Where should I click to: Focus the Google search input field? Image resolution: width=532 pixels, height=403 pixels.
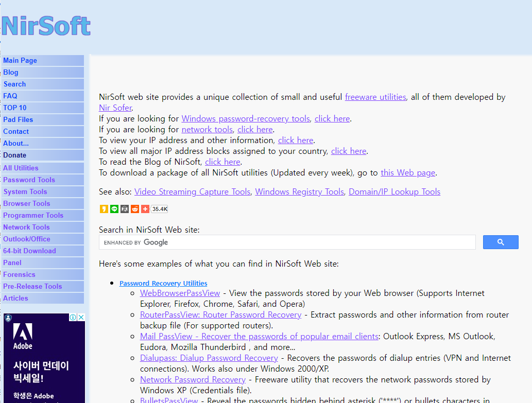[287, 242]
